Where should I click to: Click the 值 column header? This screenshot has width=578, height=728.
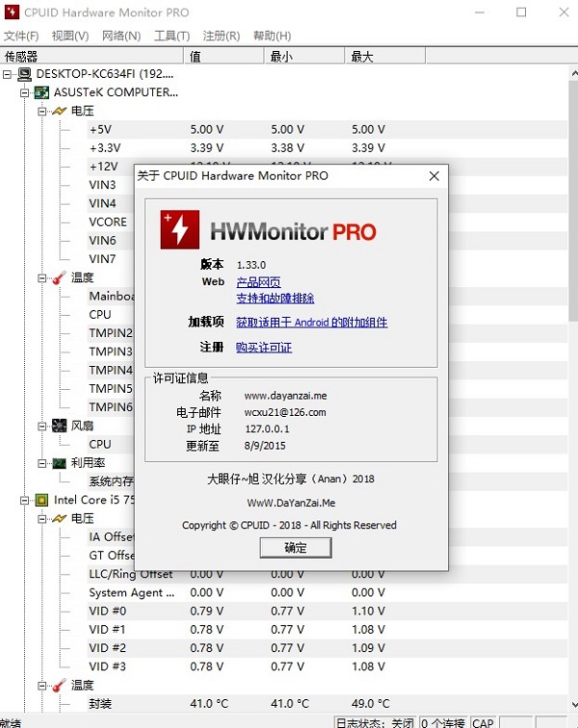coord(223,56)
